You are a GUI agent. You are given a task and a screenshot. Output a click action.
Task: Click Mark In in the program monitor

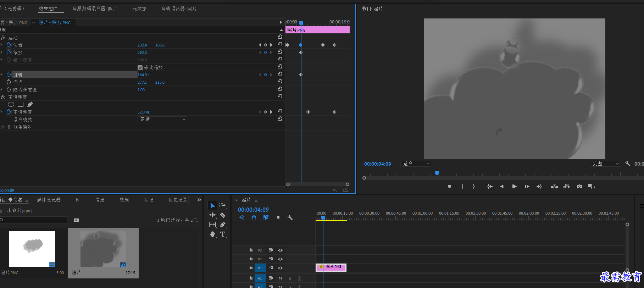click(462, 187)
